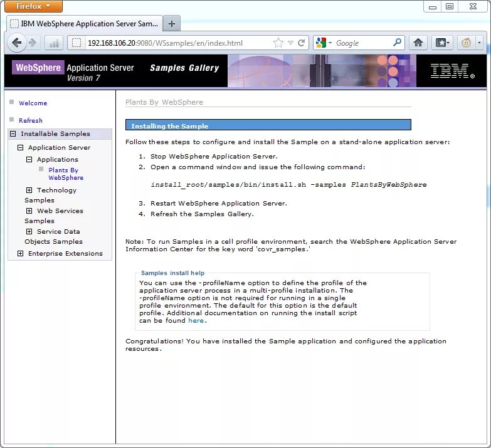This screenshot has width=491, height=448.
Task: Expand the Service Data Objects Samples node
Action: (29, 231)
